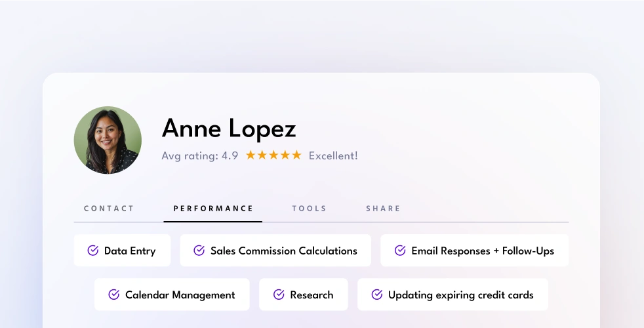Toggle the check icon for Calendar Management
Image resolution: width=644 pixels, height=328 pixels.
point(114,295)
